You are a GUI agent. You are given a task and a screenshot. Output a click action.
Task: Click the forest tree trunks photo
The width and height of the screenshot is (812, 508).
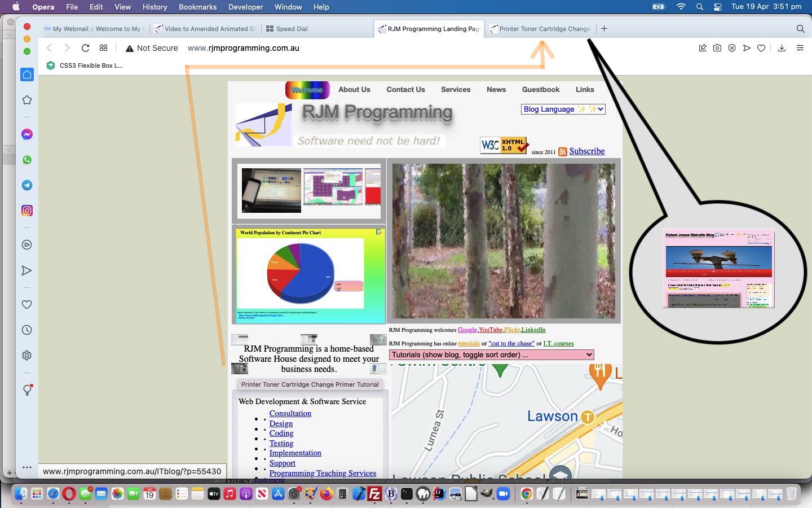[504, 241]
